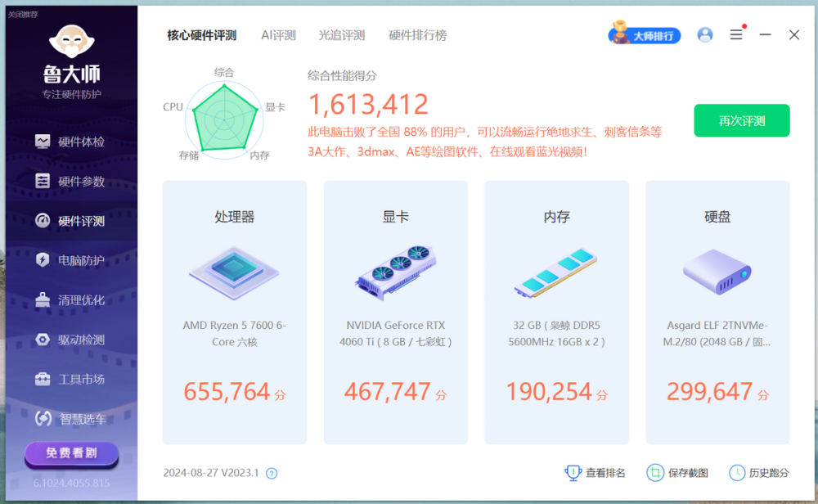
Task: Click the graphics card illustration
Action: 395,272
